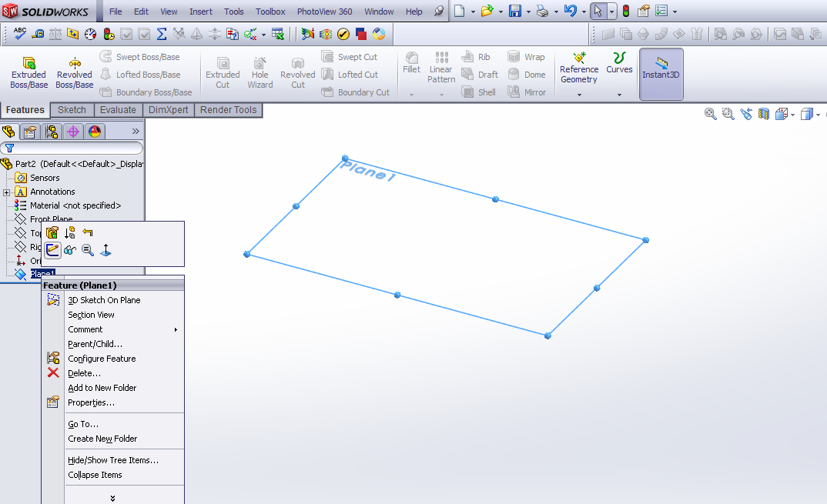Click Extruded Boss/Base tool
The width and height of the screenshot is (827, 504).
point(29,73)
